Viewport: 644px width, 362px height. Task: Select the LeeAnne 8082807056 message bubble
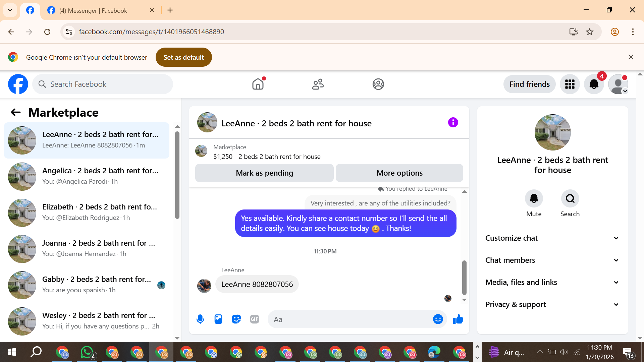click(257, 284)
